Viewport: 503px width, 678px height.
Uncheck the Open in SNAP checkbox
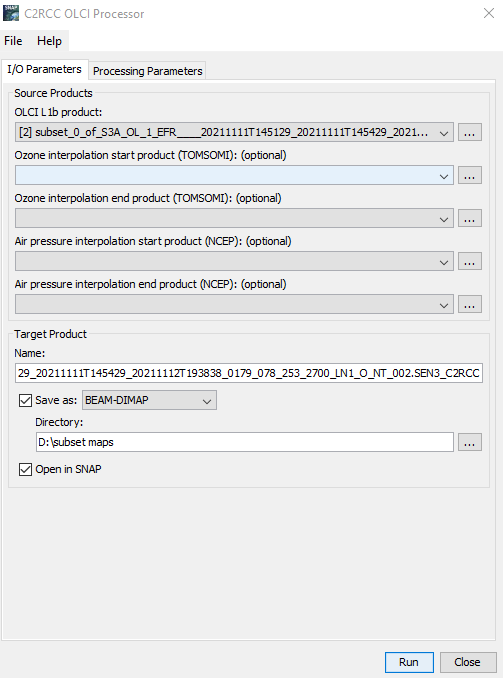pyautogui.click(x=26, y=469)
